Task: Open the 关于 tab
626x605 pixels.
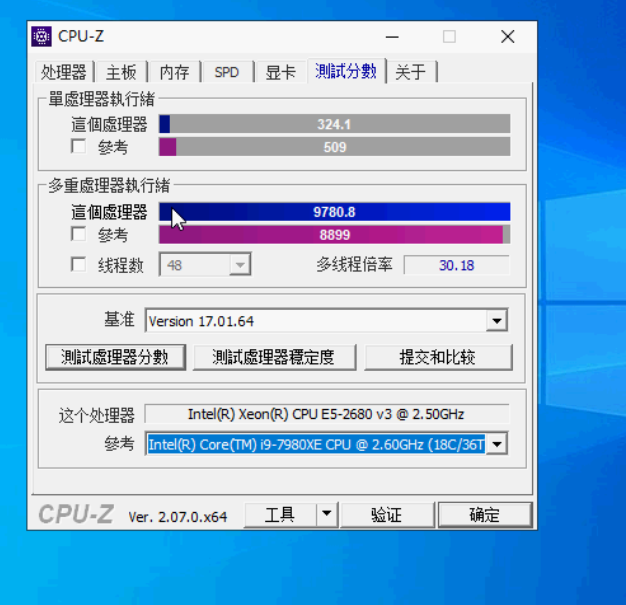Action: (x=410, y=72)
